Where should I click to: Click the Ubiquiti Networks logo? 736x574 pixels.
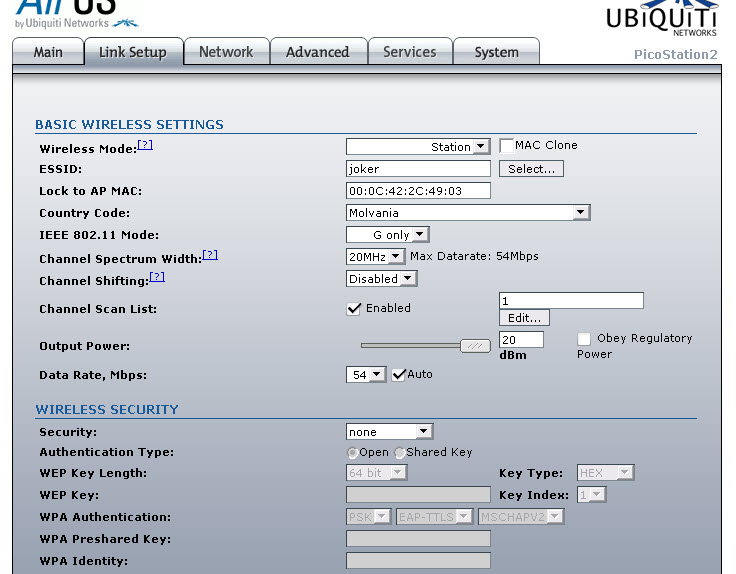click(x=662, y=19)
